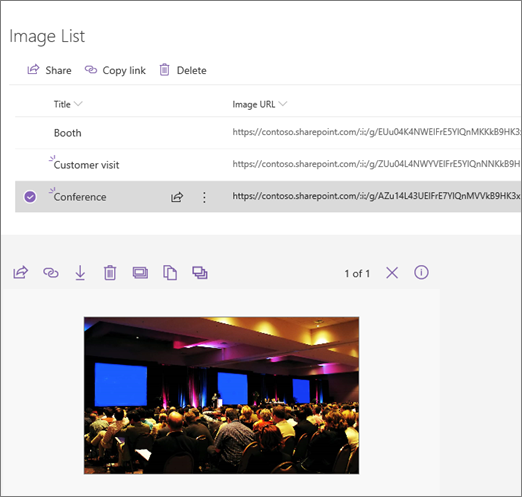This screenshot has height=497, width=522.
Task: Open the Booth list item
Action: point(68,133)
